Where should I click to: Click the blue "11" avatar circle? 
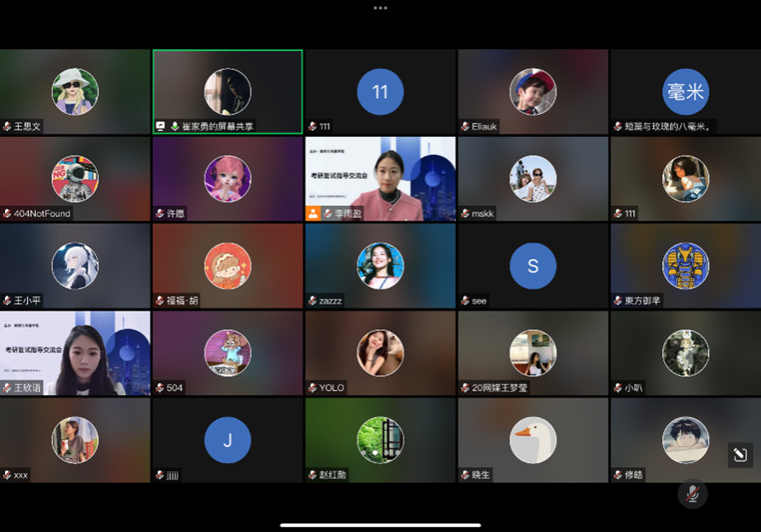[380, 92]
